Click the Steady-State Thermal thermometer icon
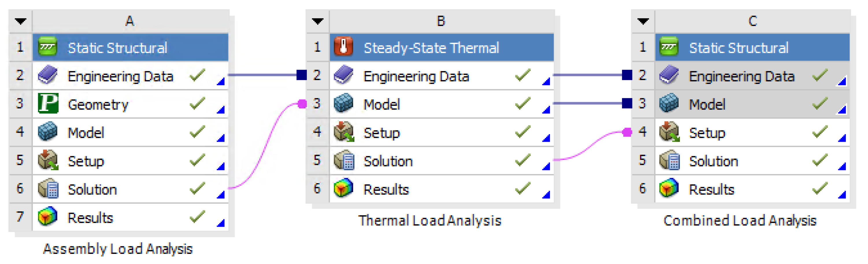This screenshot has width=868, height=264. (x=343, y=47)
